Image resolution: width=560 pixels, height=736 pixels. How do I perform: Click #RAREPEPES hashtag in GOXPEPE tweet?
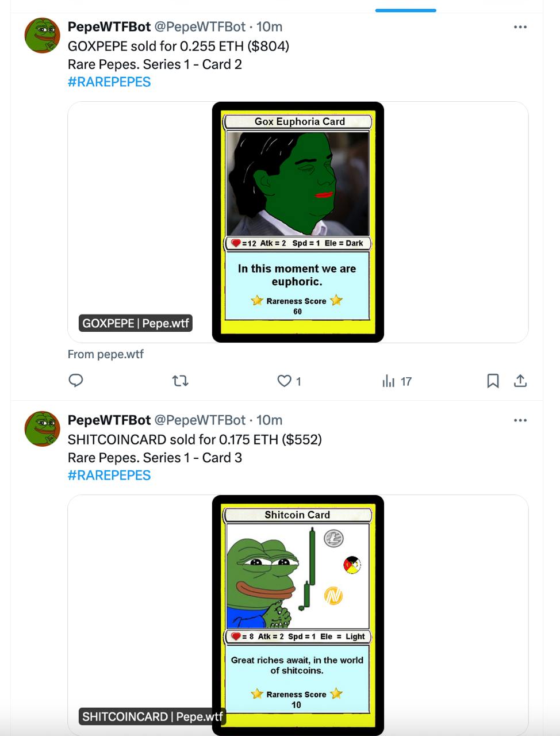(109, 82)
